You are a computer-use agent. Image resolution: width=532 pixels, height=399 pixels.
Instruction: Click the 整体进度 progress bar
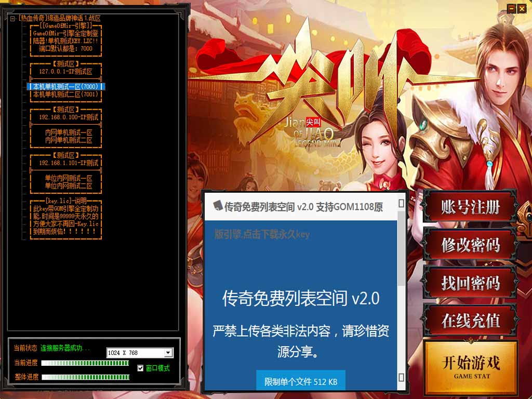pos(85,377)
